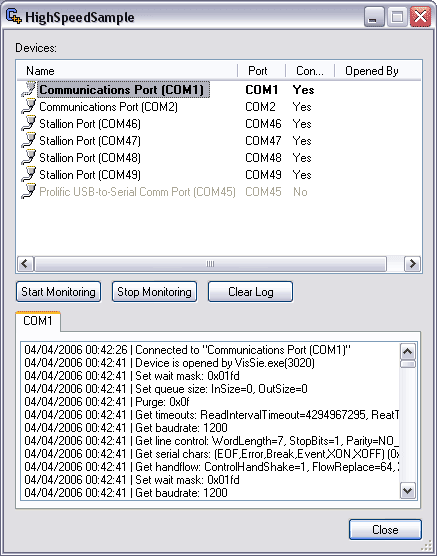Viewport: 437px width, 556px height.
Task: Click the Communications Port (COM2) icon
Action: pyautogui.click(x=28, y=106)
